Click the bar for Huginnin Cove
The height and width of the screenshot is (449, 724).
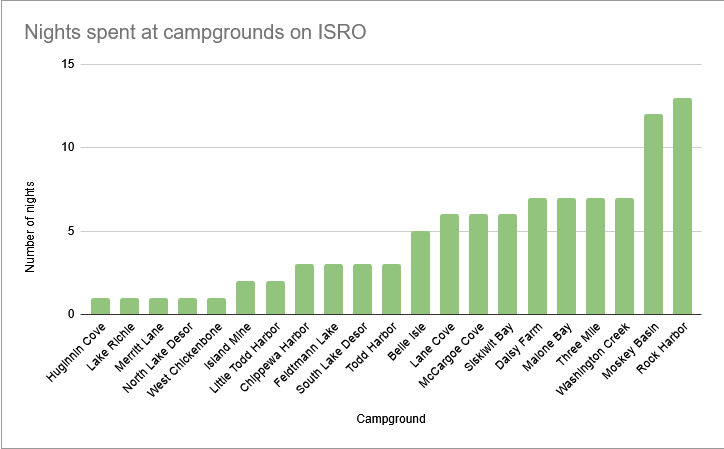pos(101,306)
